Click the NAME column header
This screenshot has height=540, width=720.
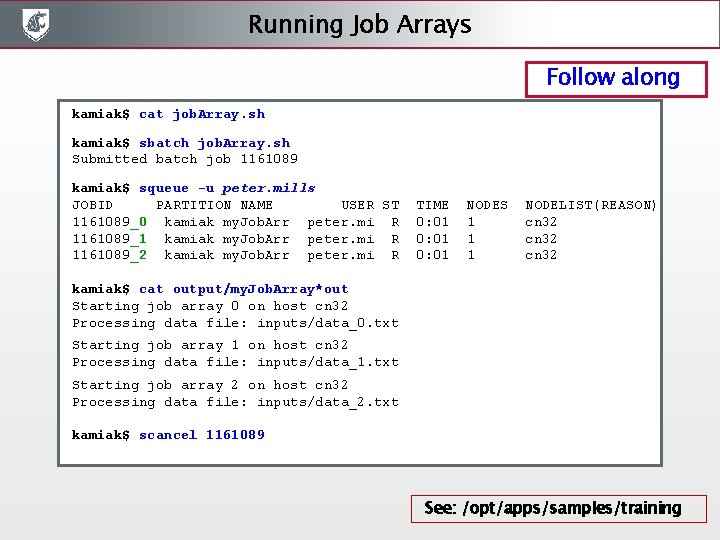point(256,205)
